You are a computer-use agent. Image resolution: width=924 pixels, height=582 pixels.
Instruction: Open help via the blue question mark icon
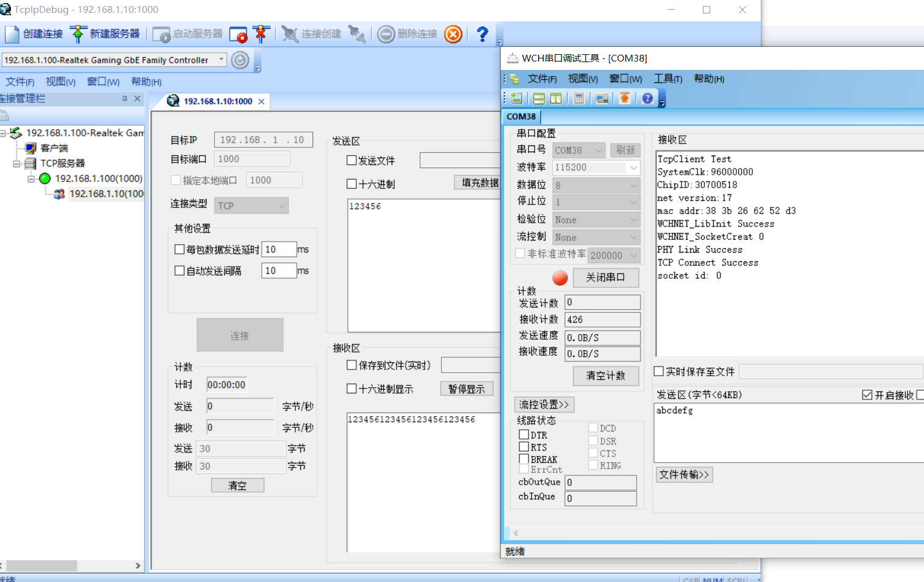click(x=482, y=34)
